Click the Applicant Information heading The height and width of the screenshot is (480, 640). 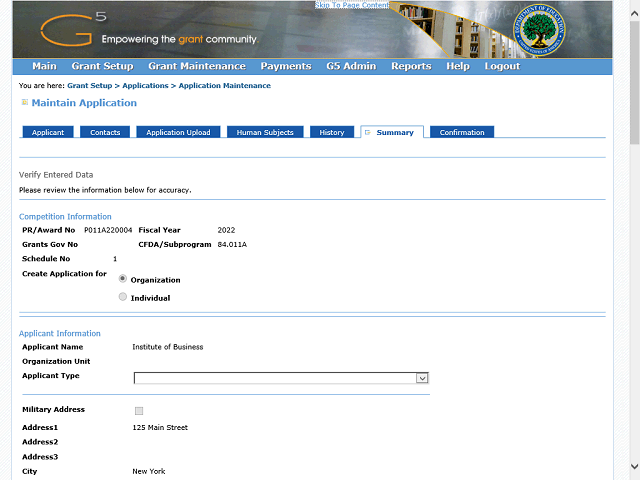click(60, 333)
